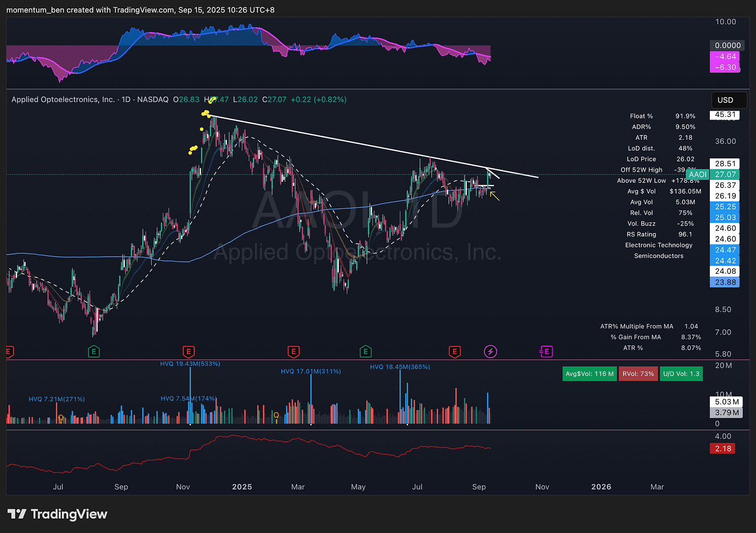
Task: Click the 5.03M volume value label
Action: coord(726,402)
